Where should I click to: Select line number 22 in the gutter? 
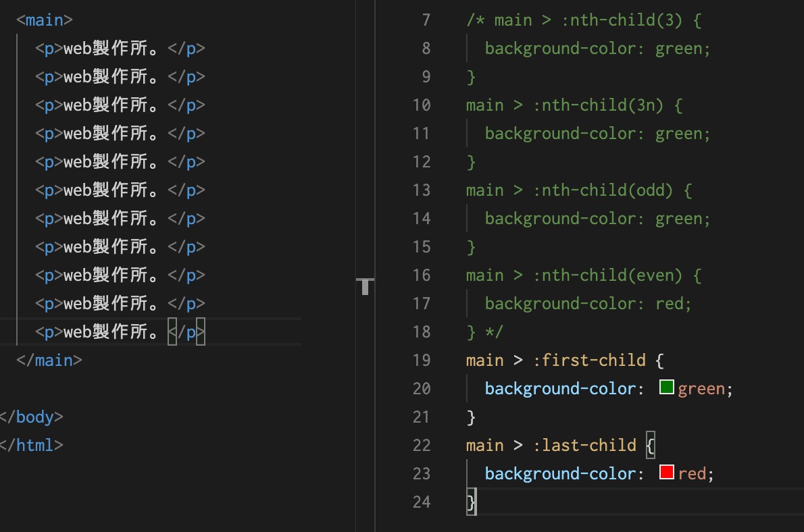(421, 446)
